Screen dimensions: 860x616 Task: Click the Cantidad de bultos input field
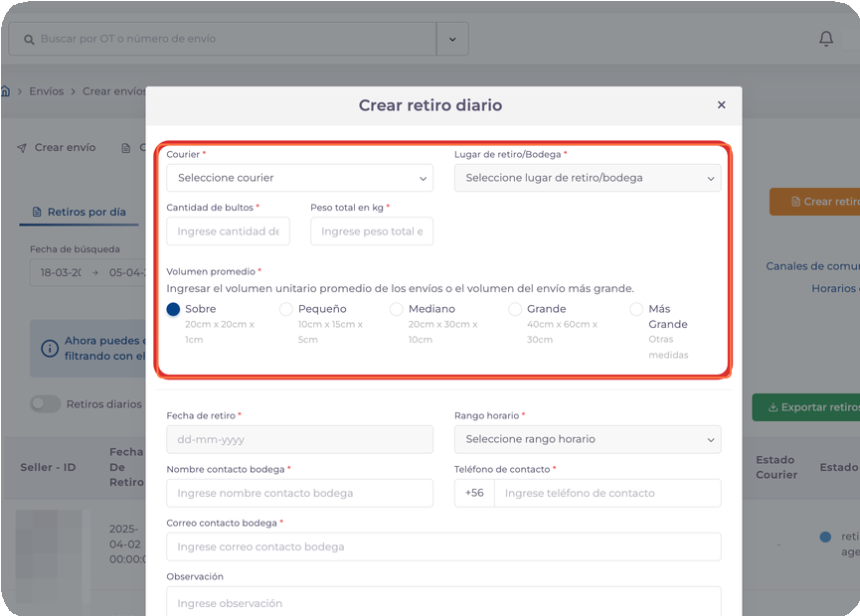click(228, 231)
